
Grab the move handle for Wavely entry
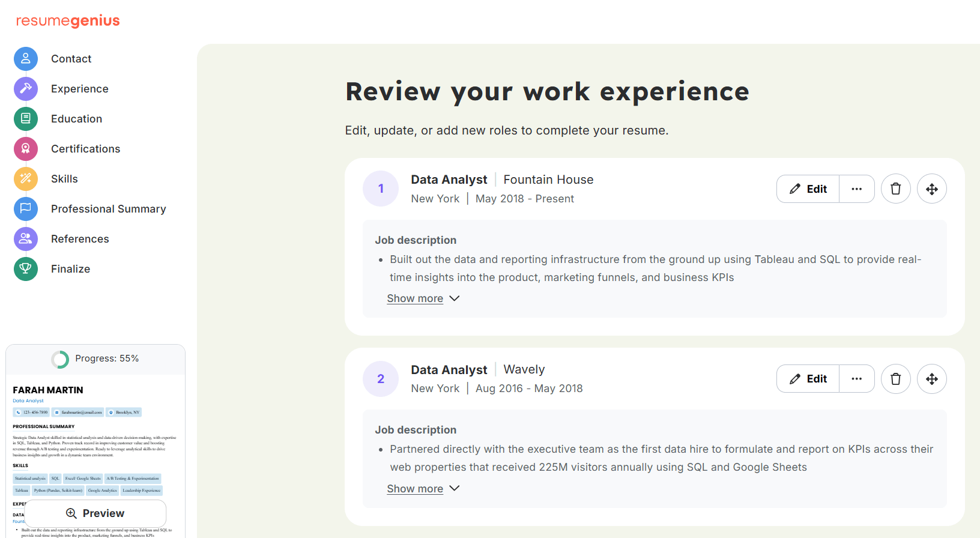931,378
